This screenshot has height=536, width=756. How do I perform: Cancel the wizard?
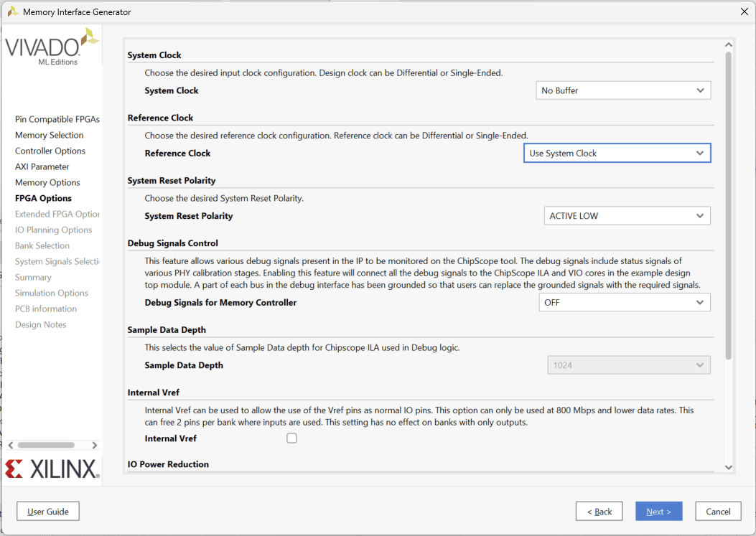click(718, 512)
